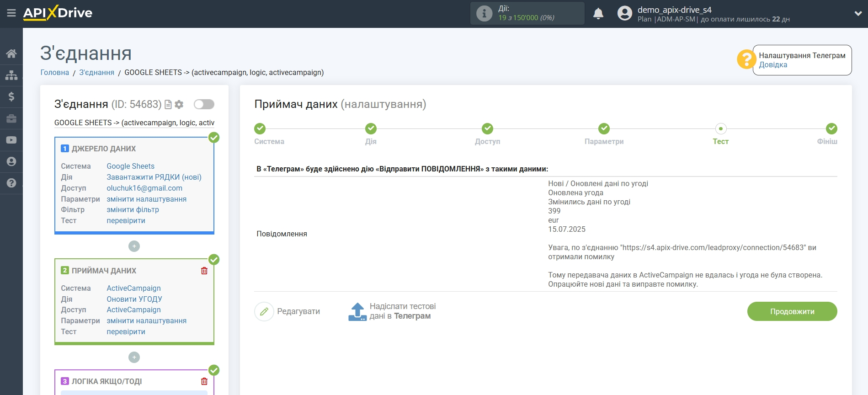Open the connections sitemap sidebar icon

pos(11,75)
